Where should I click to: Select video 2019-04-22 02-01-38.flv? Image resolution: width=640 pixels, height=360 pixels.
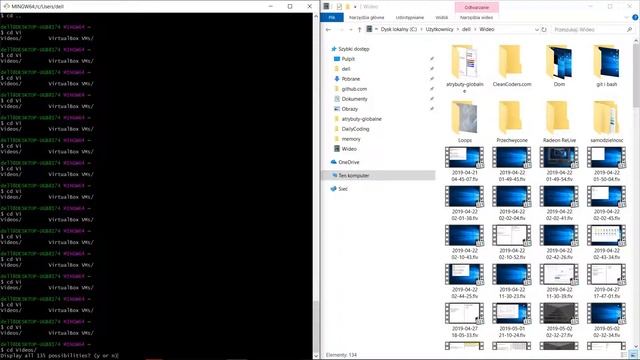point(464,203)
